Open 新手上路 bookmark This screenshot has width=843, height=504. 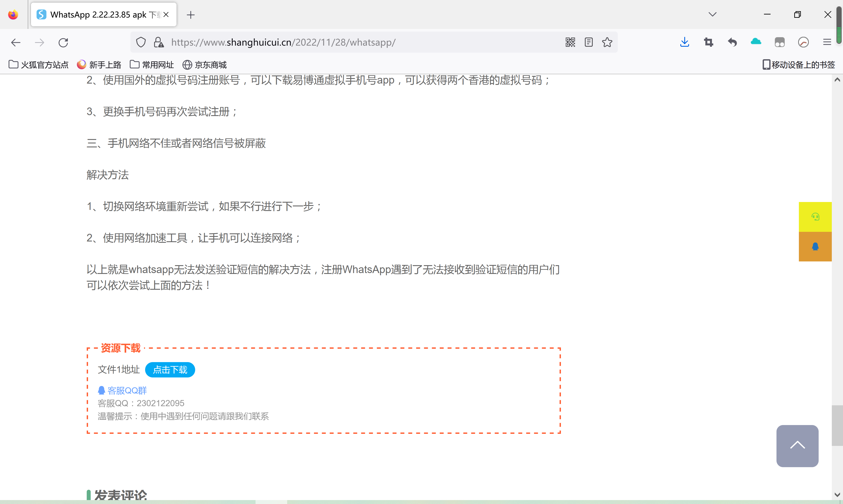click(99, 64)
